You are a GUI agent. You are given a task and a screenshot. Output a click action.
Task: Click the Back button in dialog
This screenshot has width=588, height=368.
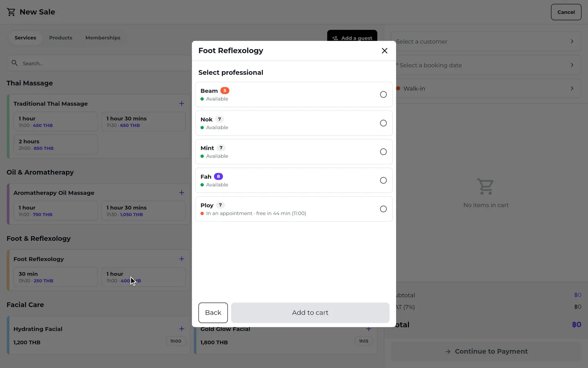pos(213,313)
